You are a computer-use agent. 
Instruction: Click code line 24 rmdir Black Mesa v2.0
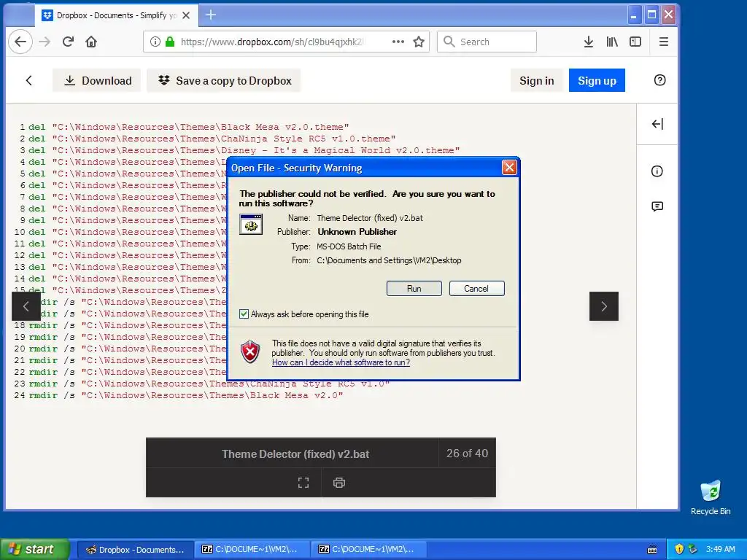185,396
